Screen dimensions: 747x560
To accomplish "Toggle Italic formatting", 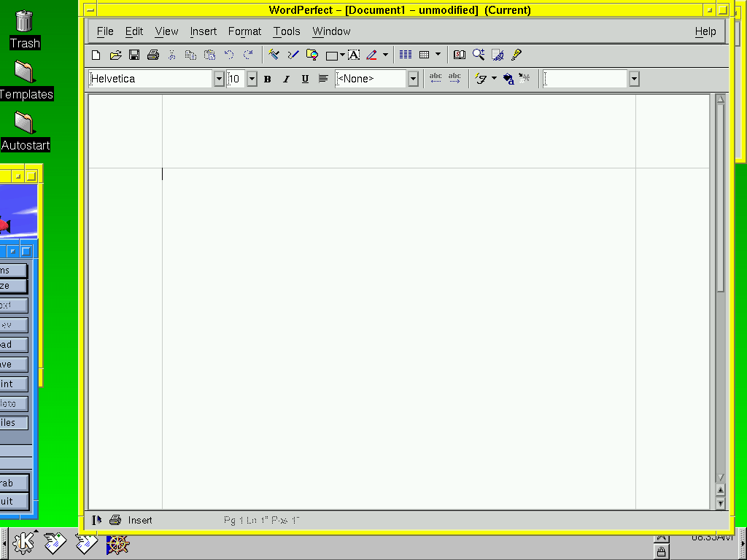I will (286, 79).
